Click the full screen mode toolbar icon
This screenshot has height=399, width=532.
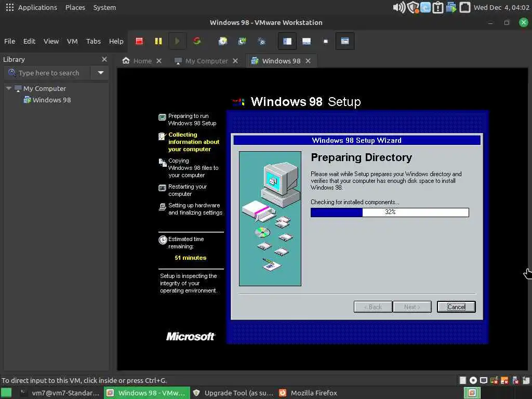pos(345,41)
